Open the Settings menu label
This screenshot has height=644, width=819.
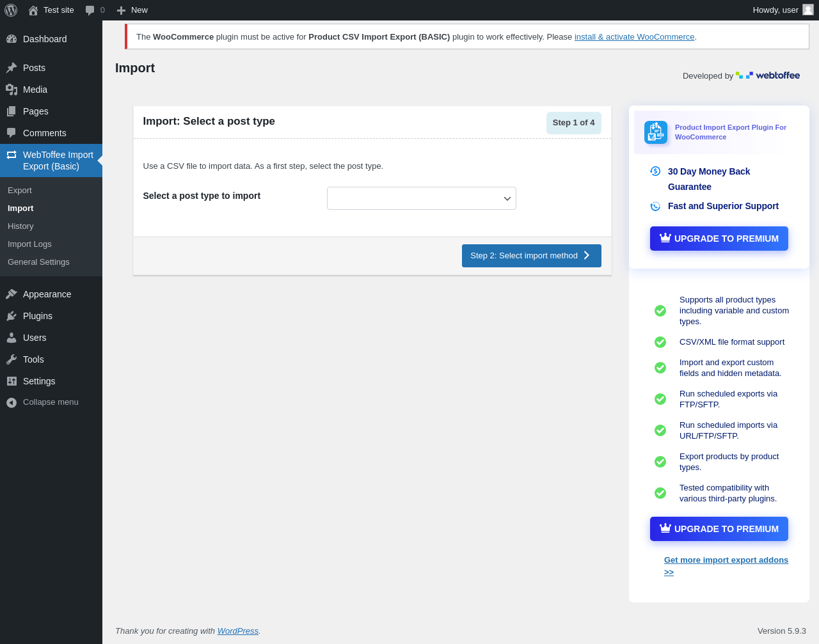pyautogui.click(x=39, y=381)
